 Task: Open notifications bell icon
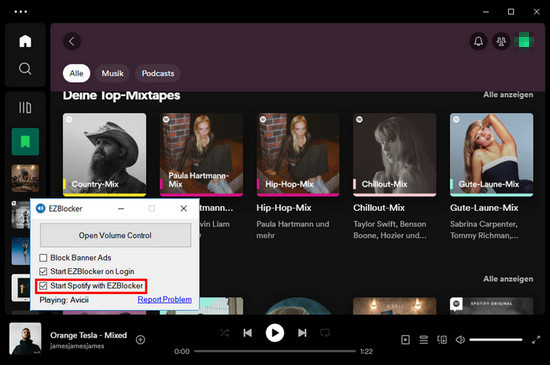[x=478, y=41]
